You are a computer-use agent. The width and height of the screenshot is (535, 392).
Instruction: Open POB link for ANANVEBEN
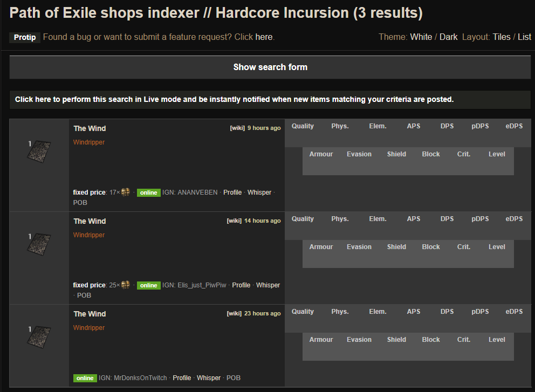[x=80, y=203]
